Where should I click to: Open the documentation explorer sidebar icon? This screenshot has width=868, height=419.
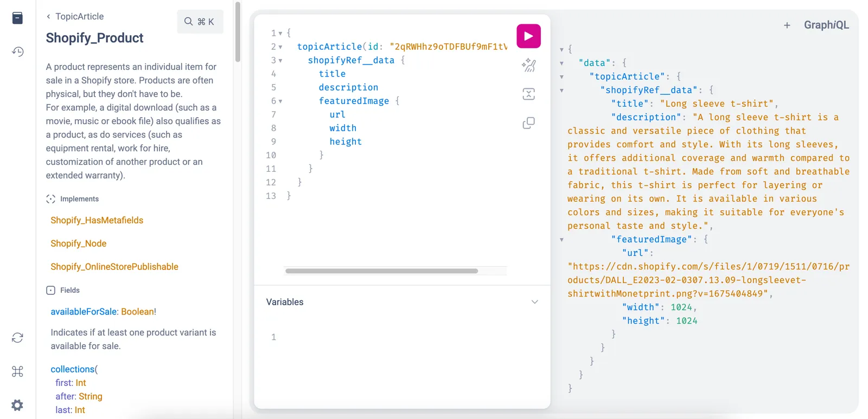point(17,18)
